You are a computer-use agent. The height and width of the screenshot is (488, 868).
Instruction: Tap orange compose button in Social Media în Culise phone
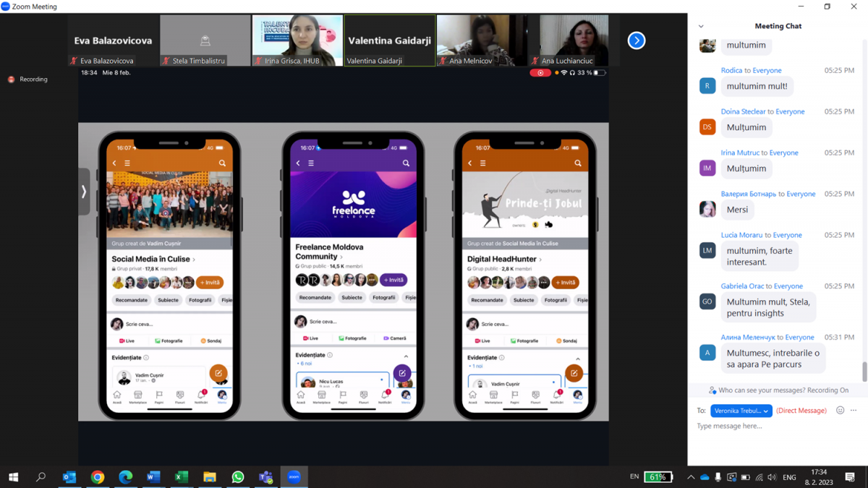point(218,373)
